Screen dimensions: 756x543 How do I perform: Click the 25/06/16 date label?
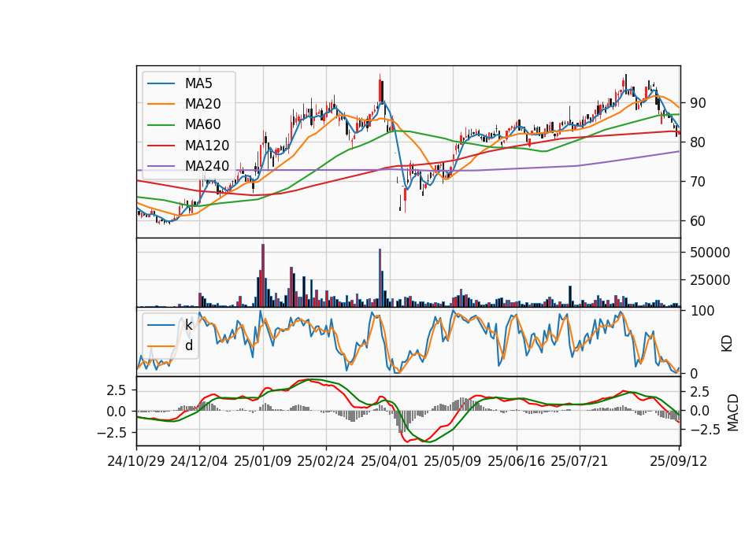pyautogui.click(x=517, y=461)
